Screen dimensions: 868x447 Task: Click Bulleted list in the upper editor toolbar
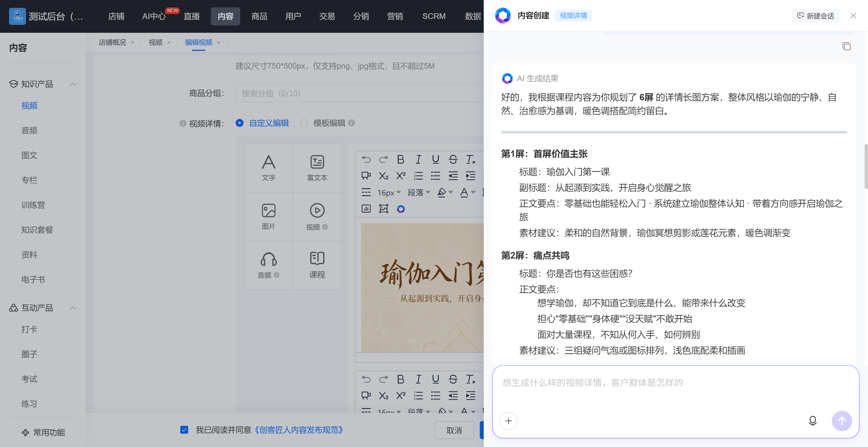pyautogui.click(x=435, y=175)
